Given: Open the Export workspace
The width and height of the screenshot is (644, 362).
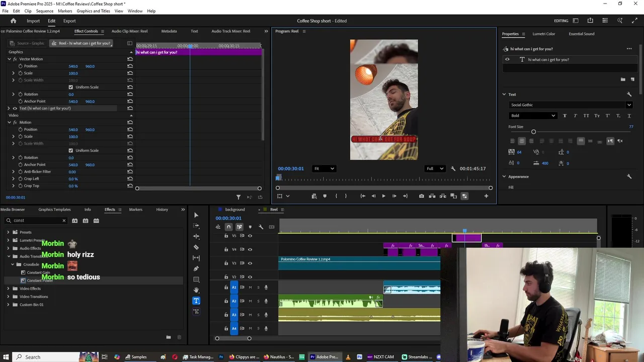Looking at the screenshot, I should click(69, 21).
